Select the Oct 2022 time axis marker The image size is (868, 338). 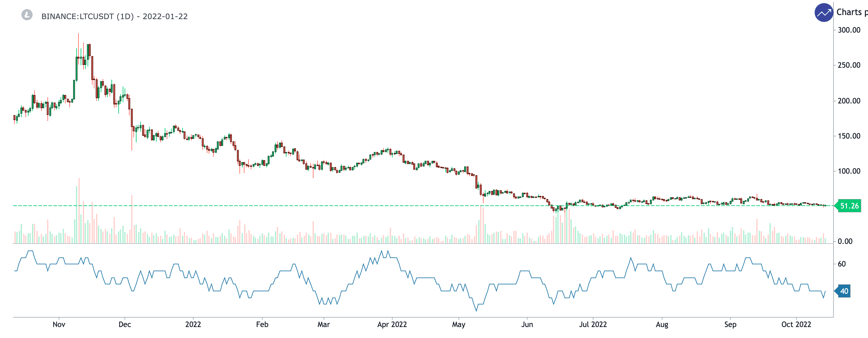(796, 325)
